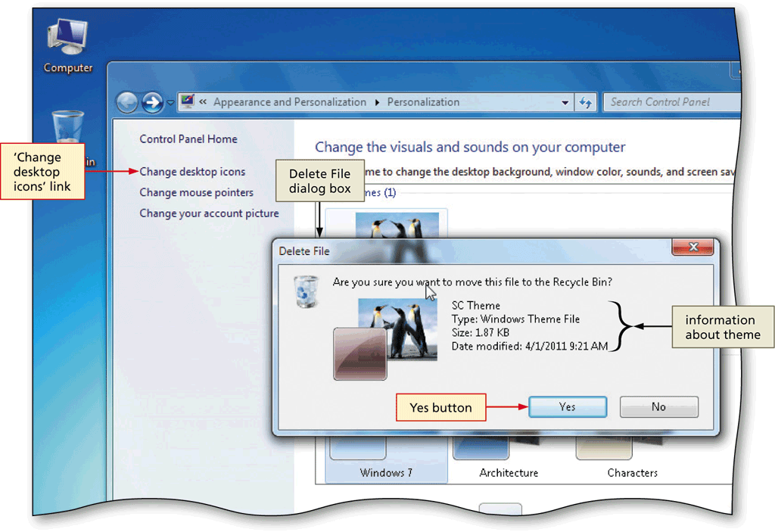Click the 'Are you sure' confirmation message
The height and width of the screenshot is (532, 775).
pyautogui.click(x=472, y=282)
